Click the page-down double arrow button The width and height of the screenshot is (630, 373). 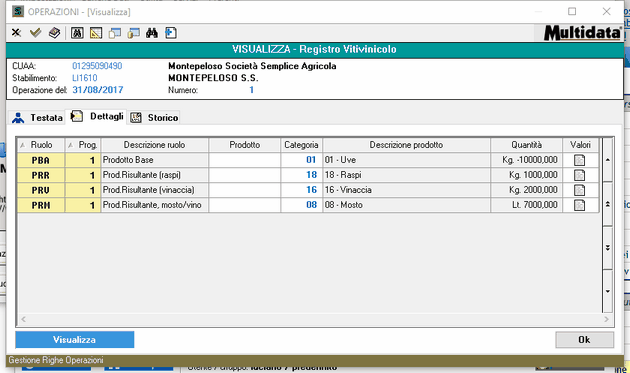click(608, 248)
